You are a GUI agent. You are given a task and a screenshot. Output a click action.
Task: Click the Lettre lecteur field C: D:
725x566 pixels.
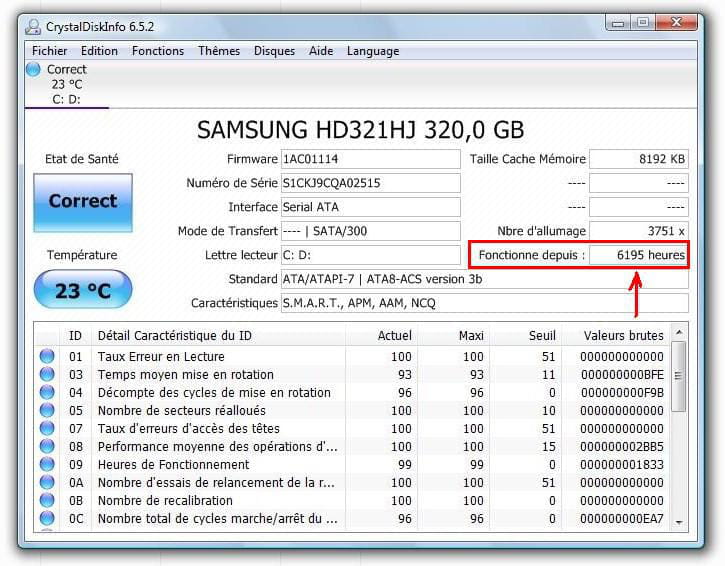tap(371, 255)
